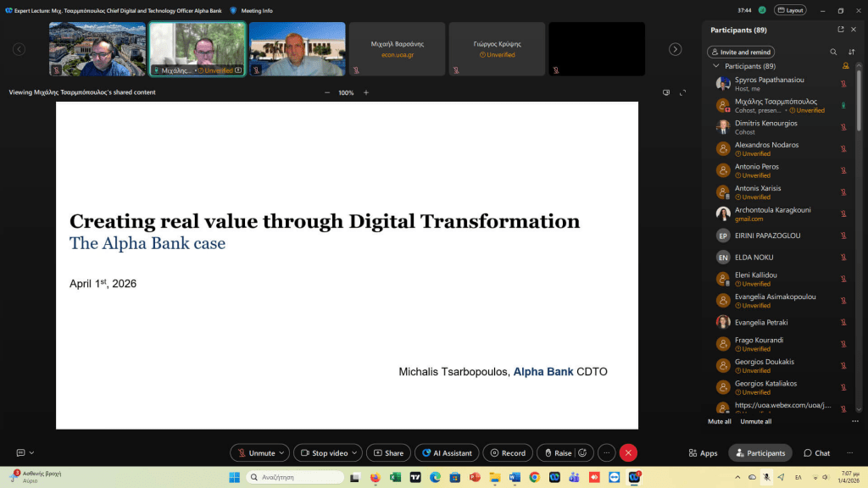Toggle mute for Dimitris Kenourgios

tap(843, 127)
